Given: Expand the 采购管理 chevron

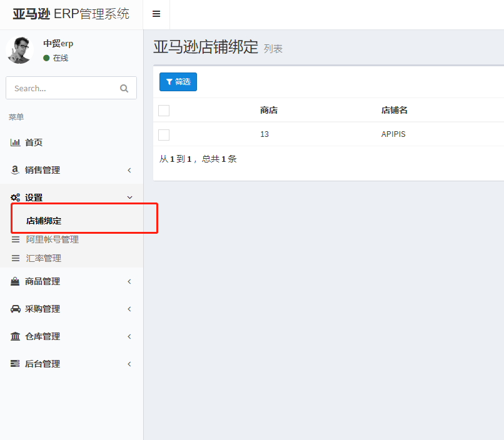Looking at the screenshot, I should click(x=129, y=309).
